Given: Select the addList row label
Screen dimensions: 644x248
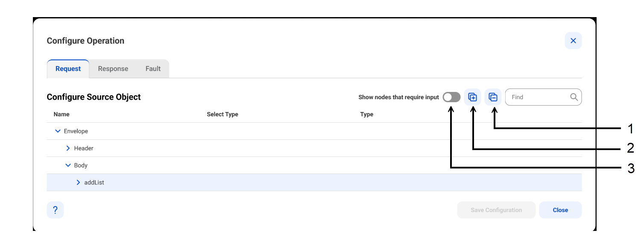Looking at the screenshot, I should [x=94, y=183].
